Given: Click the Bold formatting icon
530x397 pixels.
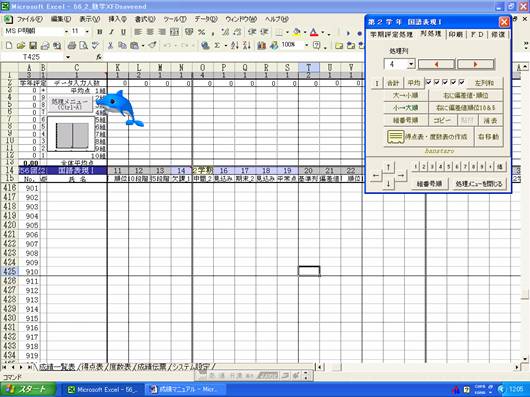Looking at the screenshot, I should tap(100, 32).
